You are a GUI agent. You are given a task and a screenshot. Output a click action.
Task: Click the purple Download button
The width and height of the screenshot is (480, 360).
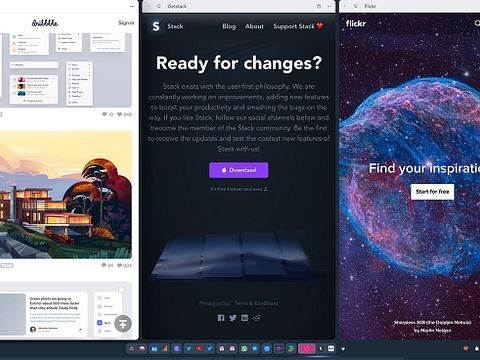point(239,170)
